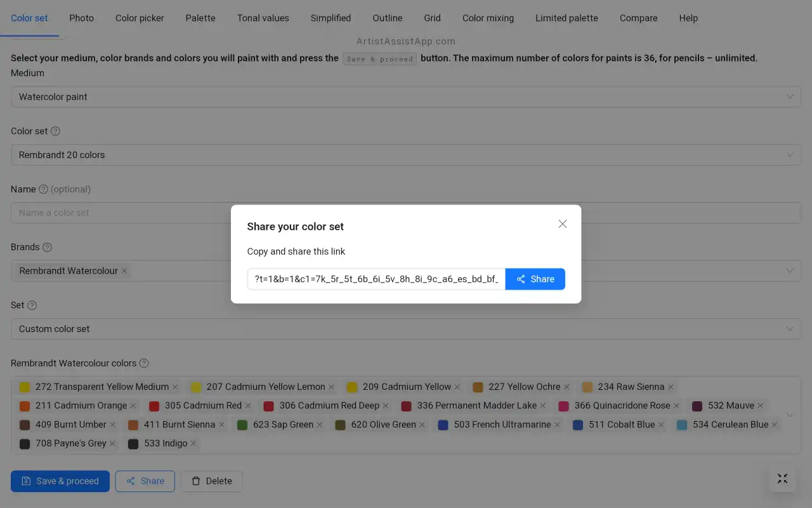Viewport: 812px width, 508px height.
Task: Switch to the Grid tab
Action: click(x=433, y=18)
